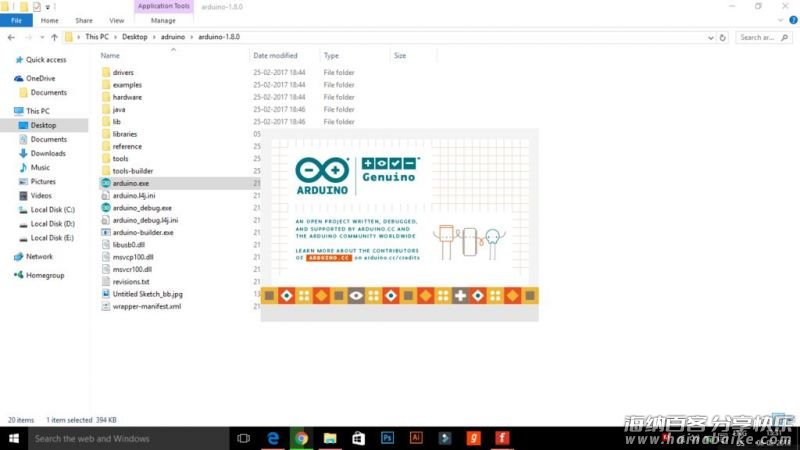Switch to the View ribbon tab
Screen dimensions: 800x450
pos(117,20)
